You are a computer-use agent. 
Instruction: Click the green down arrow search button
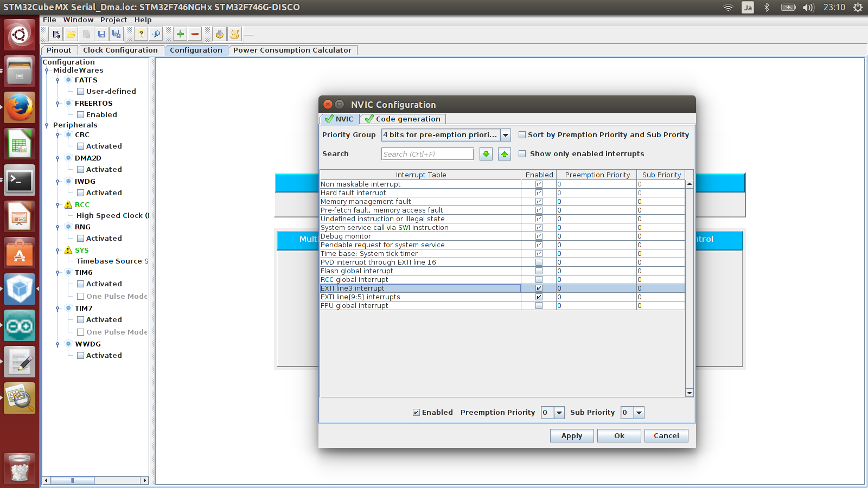point(486,154)
